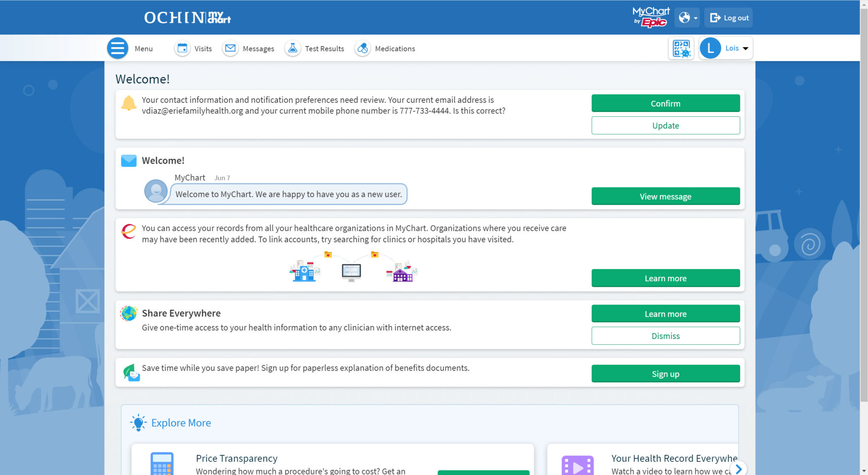Viewport: 868px width, 475px height.
Task: Dismiss the Share Everywhere card
Action: pyautogui.click(x=665, y=336)
